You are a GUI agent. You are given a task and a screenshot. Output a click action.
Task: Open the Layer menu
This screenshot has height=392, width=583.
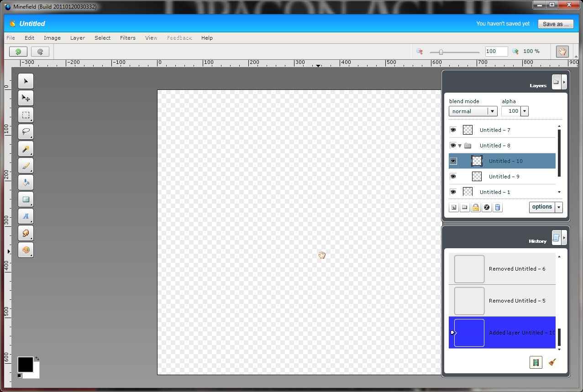pyautogui.click(x=77, y=38)
